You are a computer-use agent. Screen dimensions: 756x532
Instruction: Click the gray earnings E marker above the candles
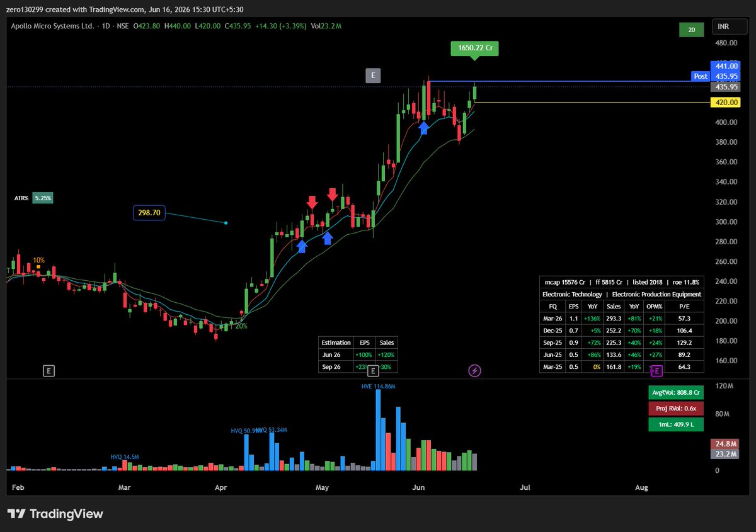[x=373, y=76]
